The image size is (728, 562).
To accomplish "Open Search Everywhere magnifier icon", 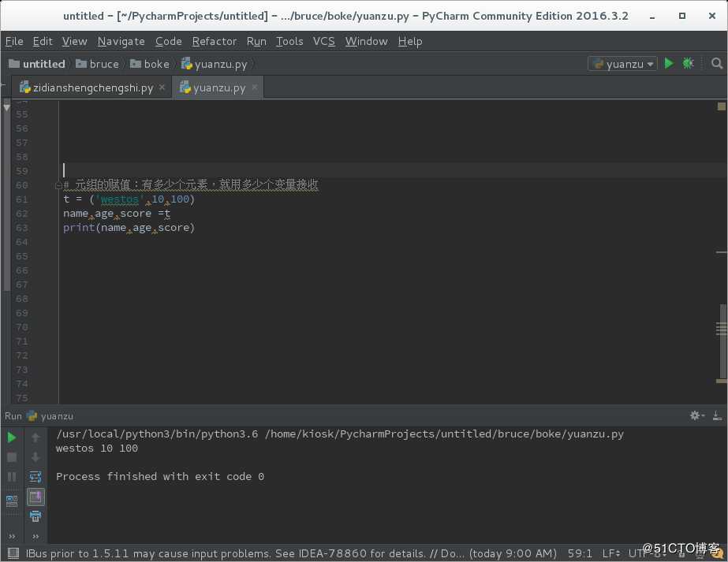I will (717, 64).
